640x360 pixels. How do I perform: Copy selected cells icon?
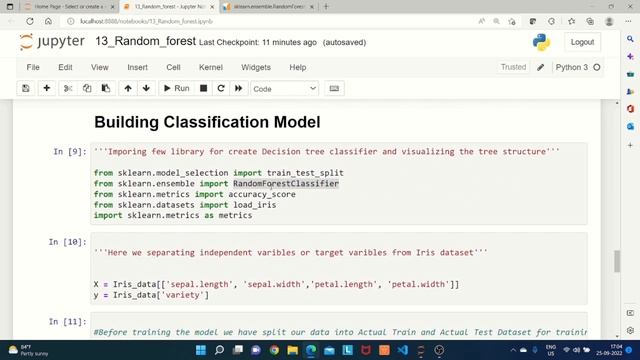point(87,89)
